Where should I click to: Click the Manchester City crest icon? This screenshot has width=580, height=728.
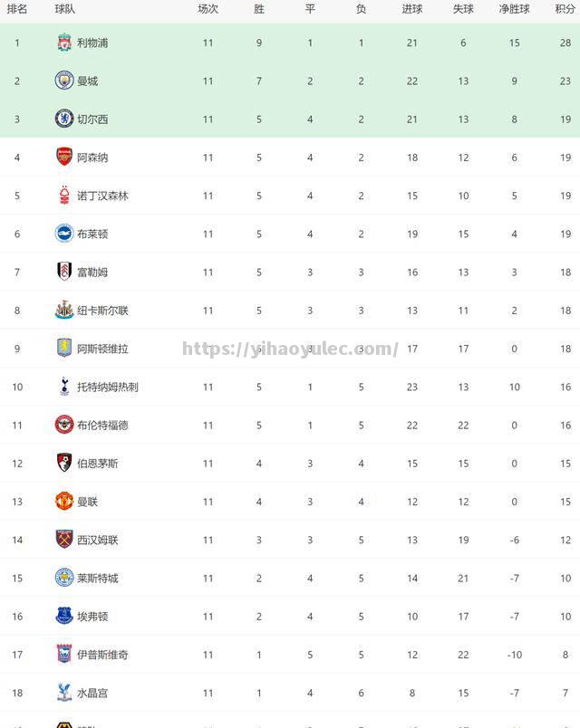(64, 81)
